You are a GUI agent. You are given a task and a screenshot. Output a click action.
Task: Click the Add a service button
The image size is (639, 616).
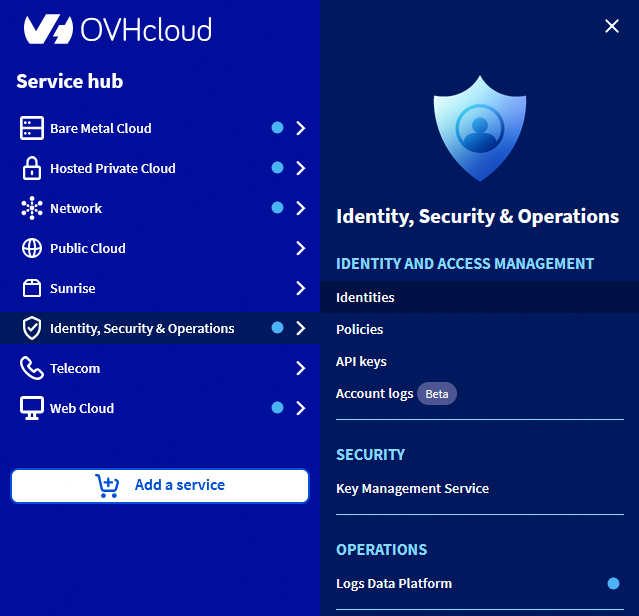pos(160,485)
